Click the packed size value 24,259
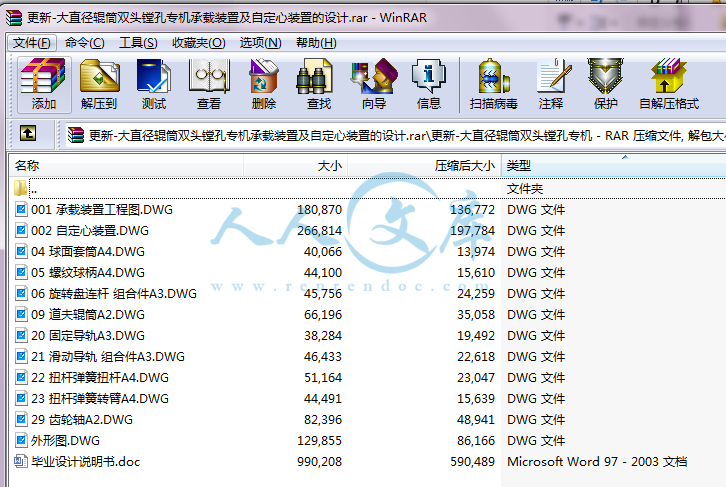 tap(476, 294)
